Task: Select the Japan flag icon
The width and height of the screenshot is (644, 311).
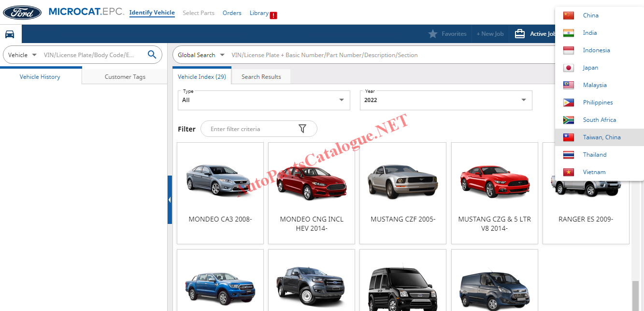Action: [x=569, y=68]
